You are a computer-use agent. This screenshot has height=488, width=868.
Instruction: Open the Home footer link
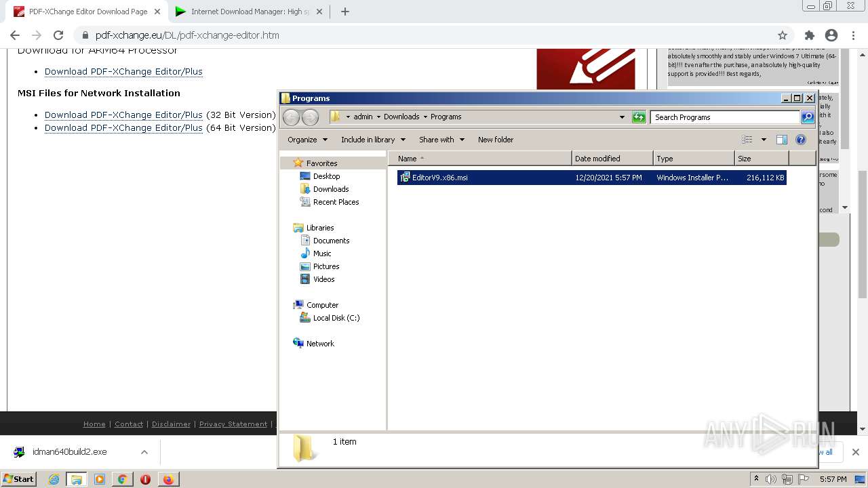94,424
